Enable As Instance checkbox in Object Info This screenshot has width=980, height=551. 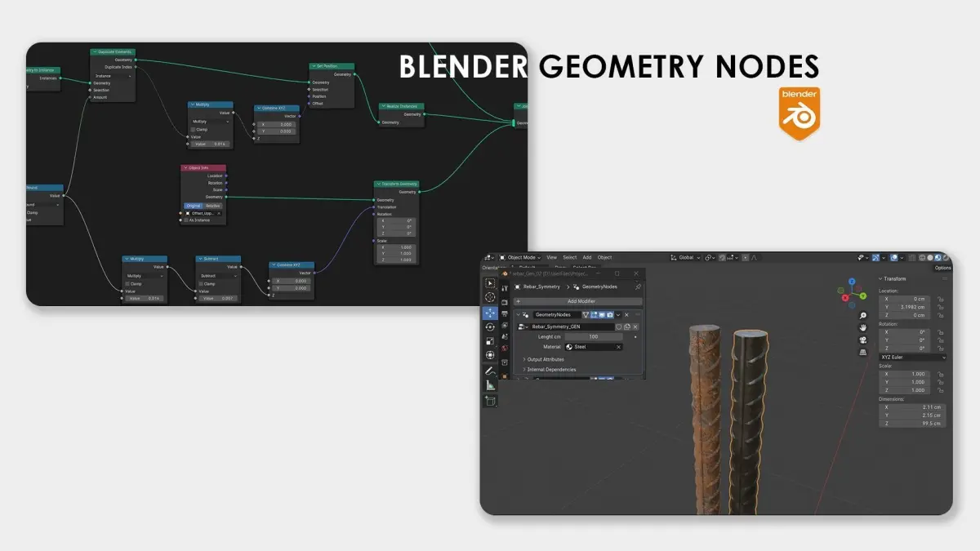click(x=185, y=220)
